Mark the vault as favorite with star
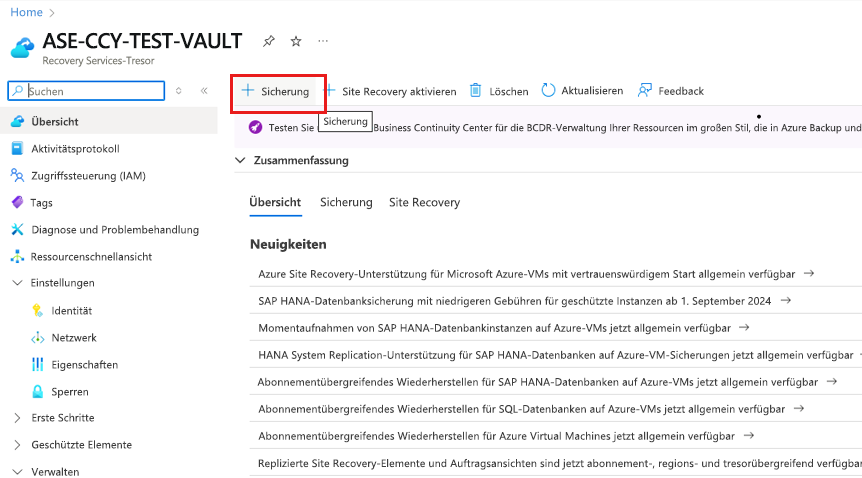This screenshot has width=862, height=478. (296, 41)
